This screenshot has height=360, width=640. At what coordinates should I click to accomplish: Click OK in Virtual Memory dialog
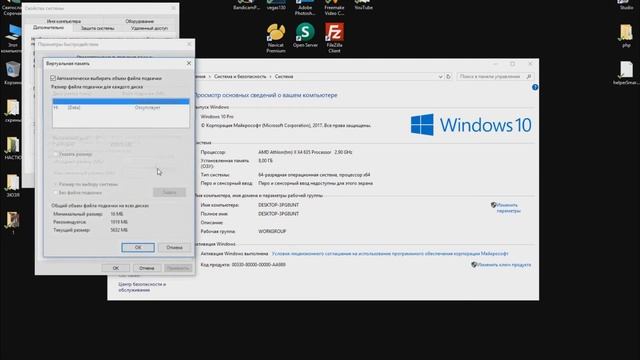click(138, 247)
